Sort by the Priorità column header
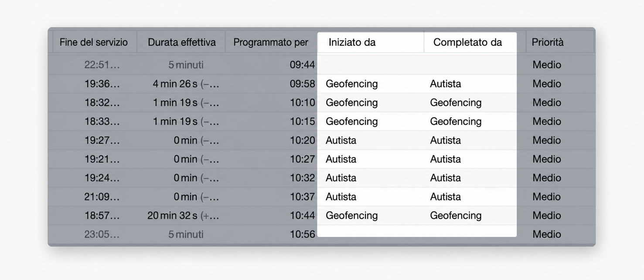This screenshot has width=644, height=280. [548, 42]
